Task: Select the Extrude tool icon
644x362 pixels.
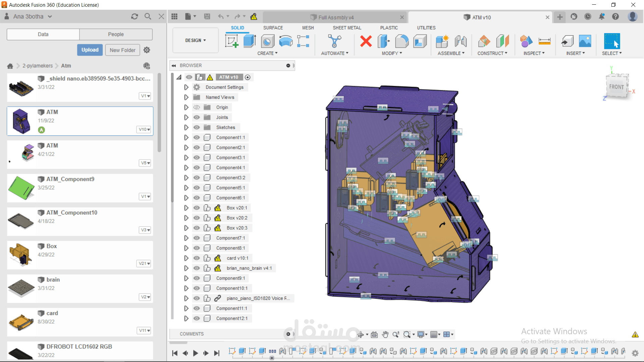Action: pyautogui.click(x=249, y=41)
